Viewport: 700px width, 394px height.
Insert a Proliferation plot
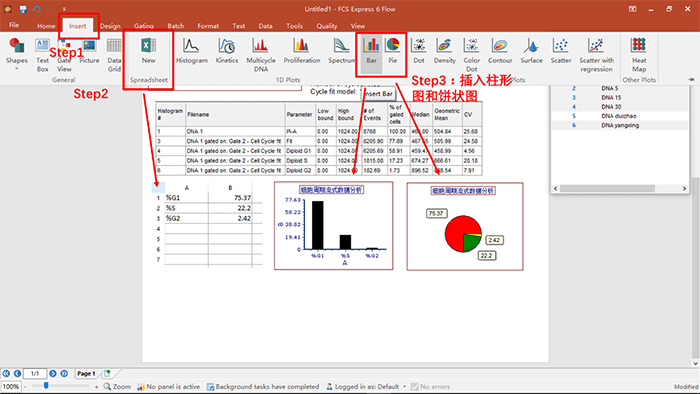click(302, 51)
